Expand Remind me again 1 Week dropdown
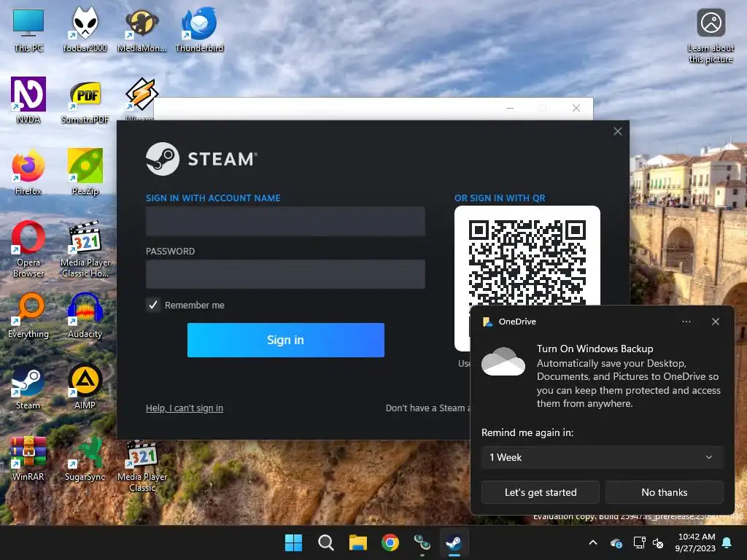 click(602, 457)
